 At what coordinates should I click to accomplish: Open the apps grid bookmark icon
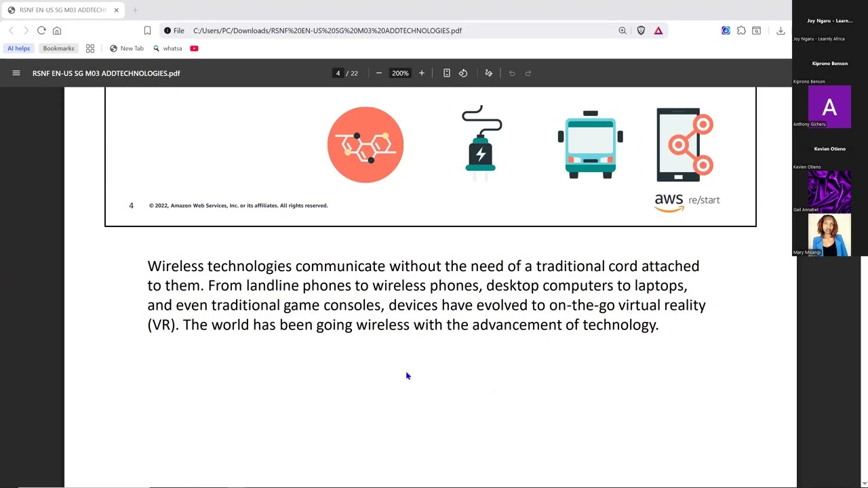(x=90, y=48)
